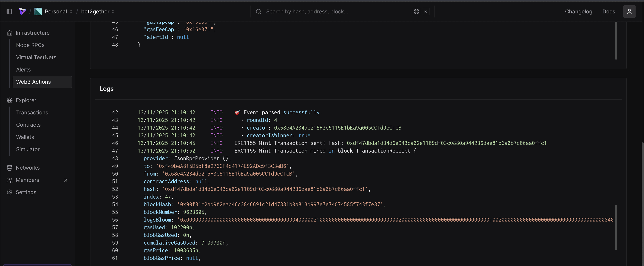The width and height of the screenshot is (644, 266).
Task: Click the Infrastructure home icon
Action: pos(10,33)
